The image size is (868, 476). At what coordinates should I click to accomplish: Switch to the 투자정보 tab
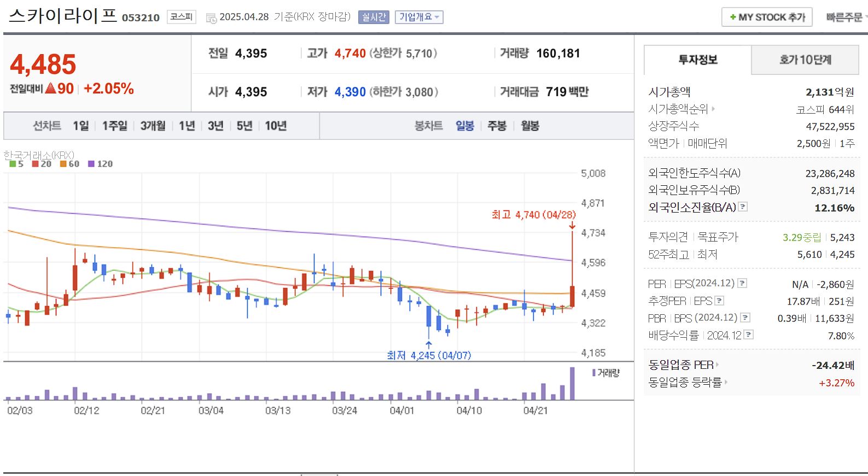(698, 60)
